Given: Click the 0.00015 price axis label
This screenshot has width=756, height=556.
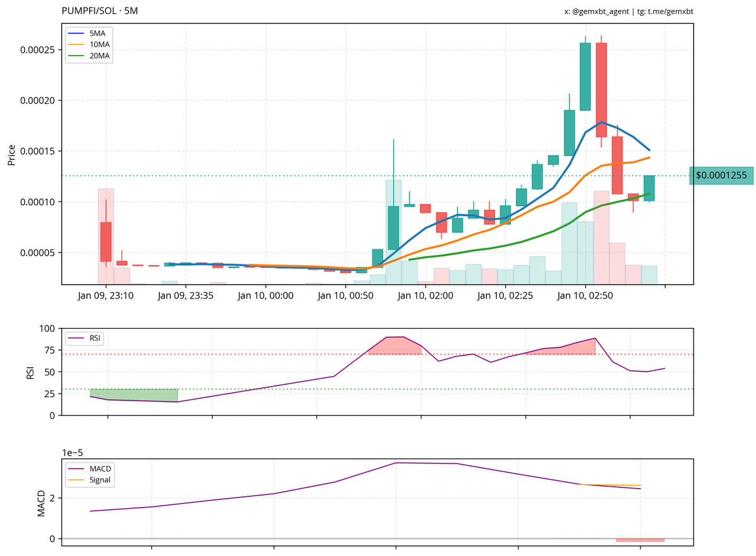Looking at the screenshot, I should pyautogui.click(x=38, y=151).
